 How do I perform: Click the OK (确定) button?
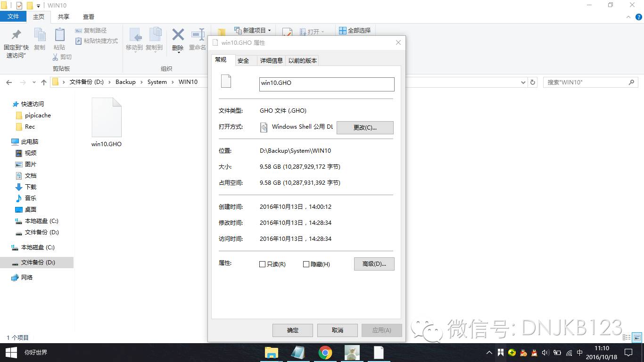click(x=293, y=330)
